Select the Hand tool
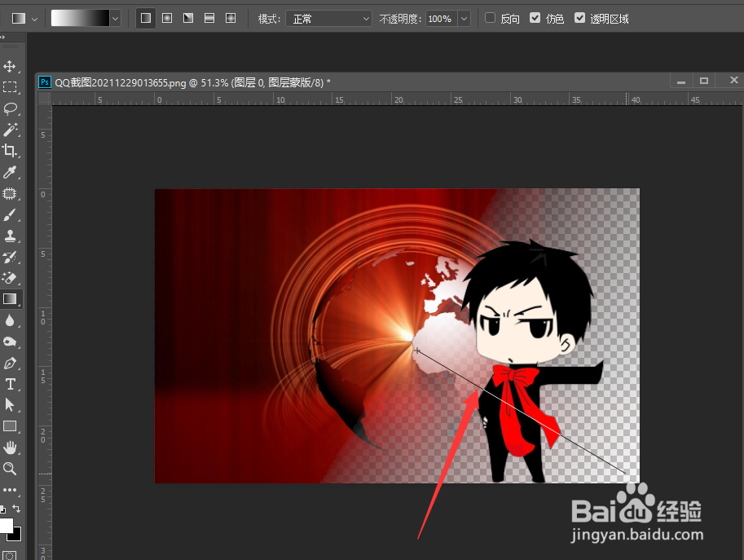744x560 pixels. click(x=10, y=448)
